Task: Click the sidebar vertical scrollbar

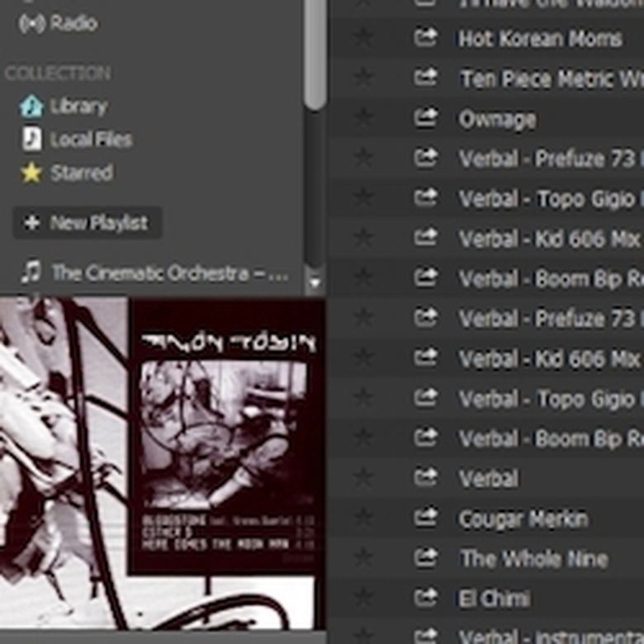Action: [x=315, y=54]
